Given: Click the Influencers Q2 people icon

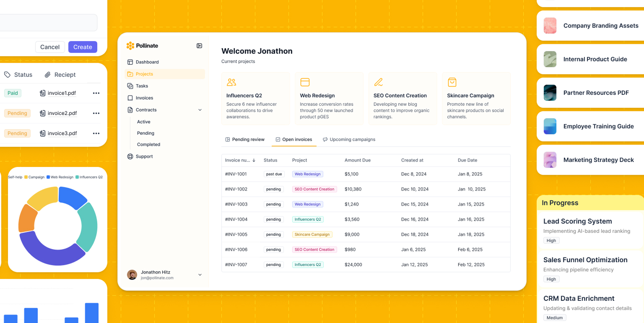Looking at the screenshot, I should (x=231, y=82).
